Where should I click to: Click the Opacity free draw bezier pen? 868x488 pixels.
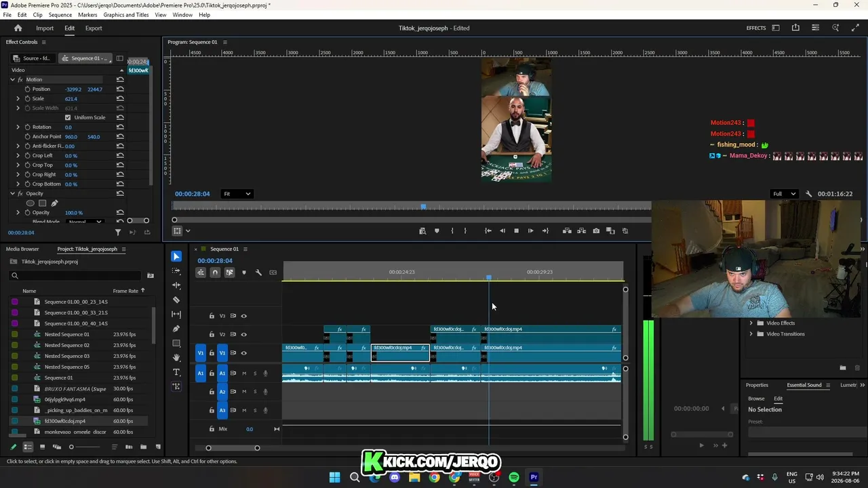point(54,203)
